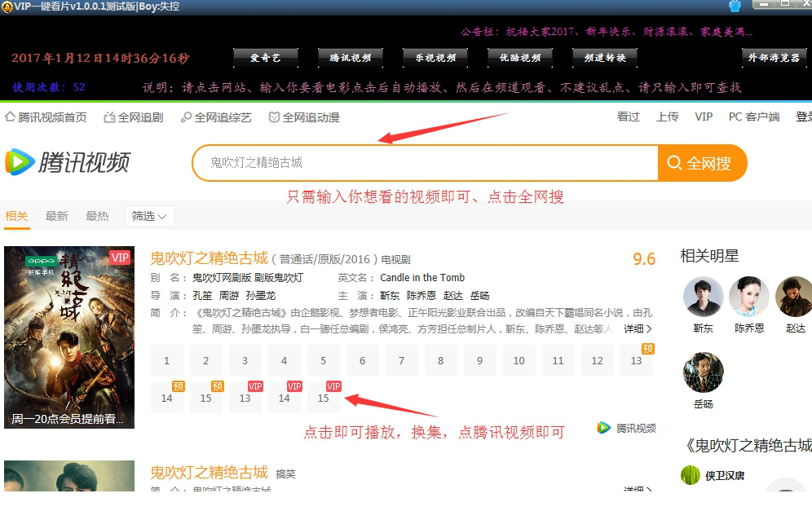Image resolution: width=812 pixels, height=511 pixels.
Task: Click the 全网搜 search button
Action: (x=702, y=163)
